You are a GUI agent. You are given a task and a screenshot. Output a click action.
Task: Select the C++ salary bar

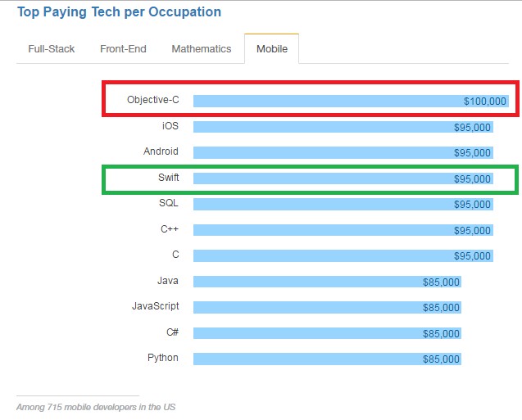coord(343,230)
